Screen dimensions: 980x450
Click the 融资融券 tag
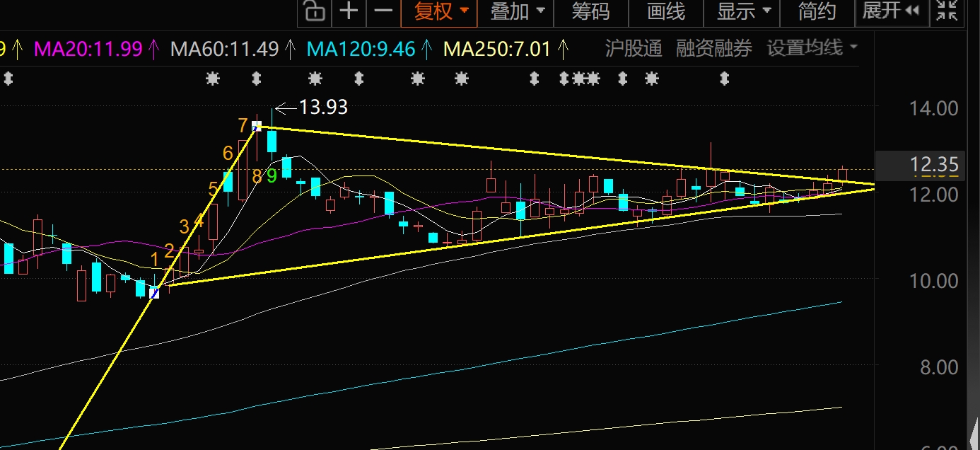pos(714,48)
